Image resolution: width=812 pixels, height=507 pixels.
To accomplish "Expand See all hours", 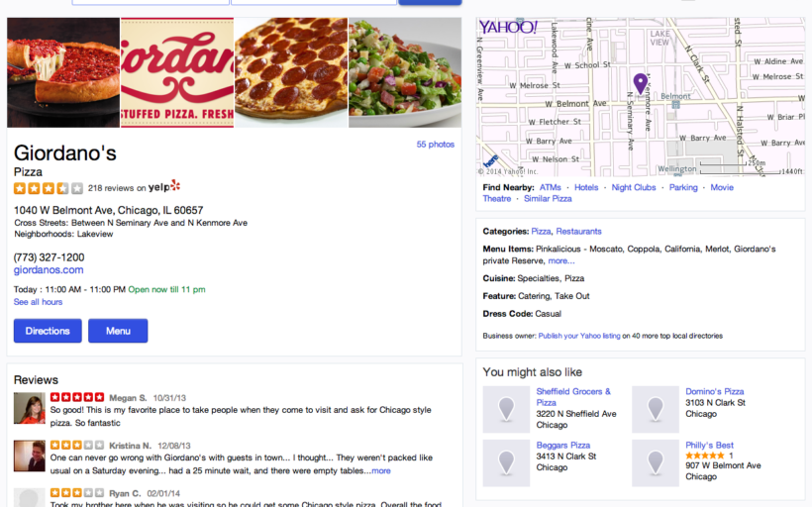I will [38, 302].
